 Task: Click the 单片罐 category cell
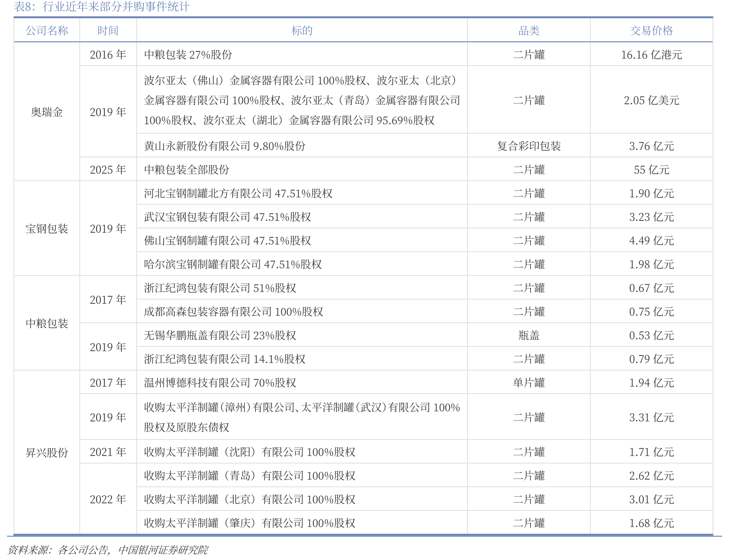[x=529, y=382]
